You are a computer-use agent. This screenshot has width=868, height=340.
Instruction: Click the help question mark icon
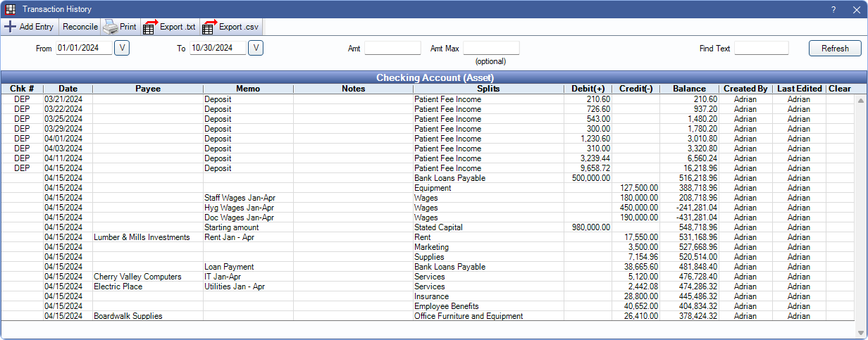(833, 9)
